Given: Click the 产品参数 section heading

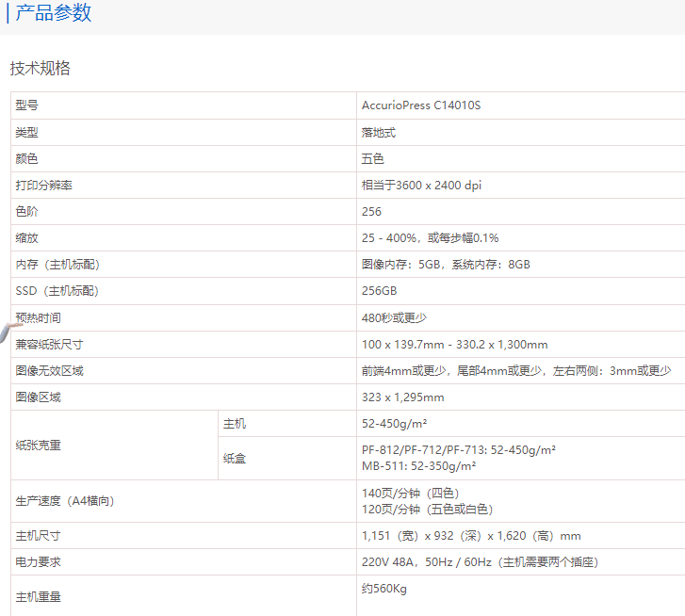Looking at the screenshot, I should tap(54, 12).
